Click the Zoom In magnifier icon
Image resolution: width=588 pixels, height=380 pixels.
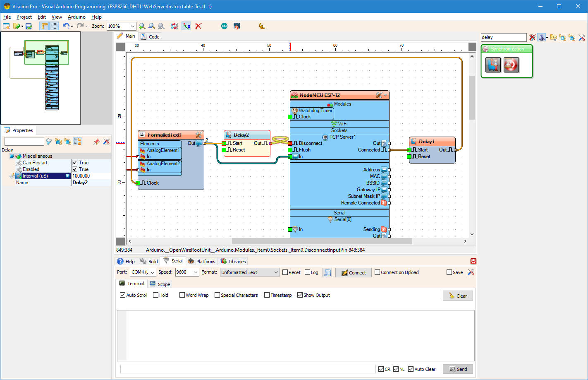pyautogui.click(x=142, y=26)
